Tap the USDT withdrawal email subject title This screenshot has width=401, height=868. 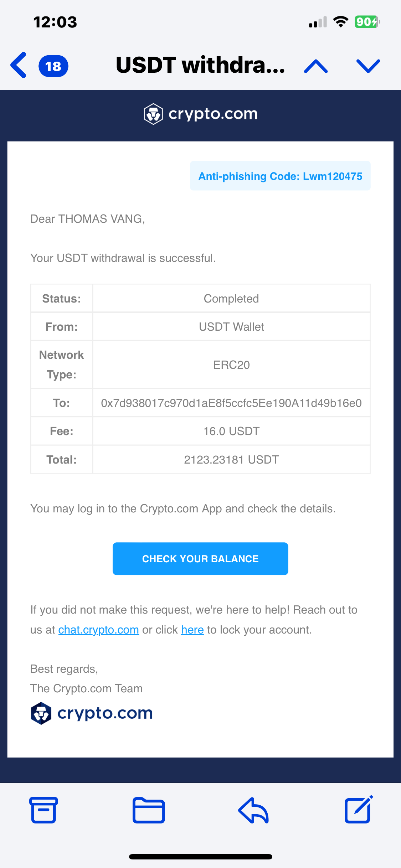point(200,66)
